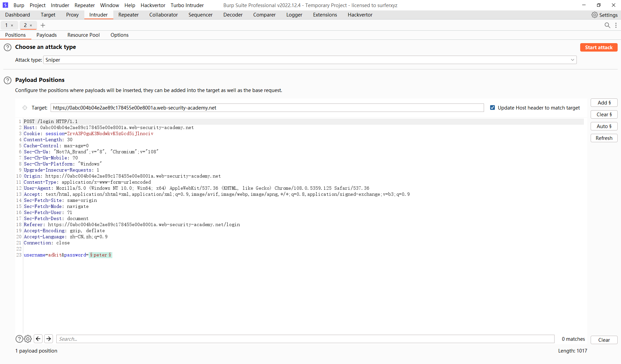Viewport: 621px width, 364px height.
Task: Go to previous search match arrow
Action: pyautogui.click(x=38, y=339)
